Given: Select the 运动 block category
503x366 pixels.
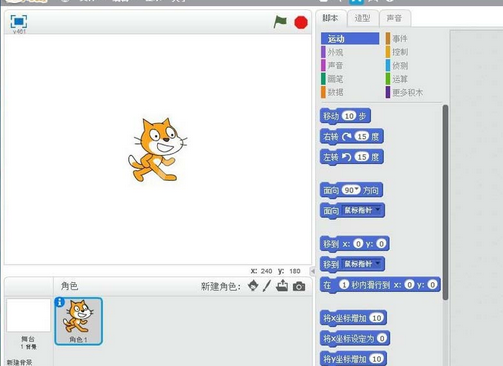Looking at the screenshot, I should (x=350, y=39).
